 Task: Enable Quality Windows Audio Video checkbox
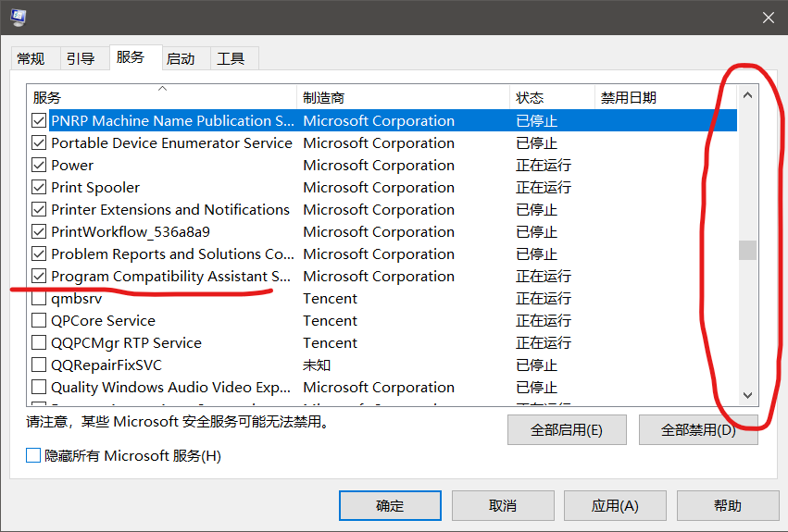39,387
